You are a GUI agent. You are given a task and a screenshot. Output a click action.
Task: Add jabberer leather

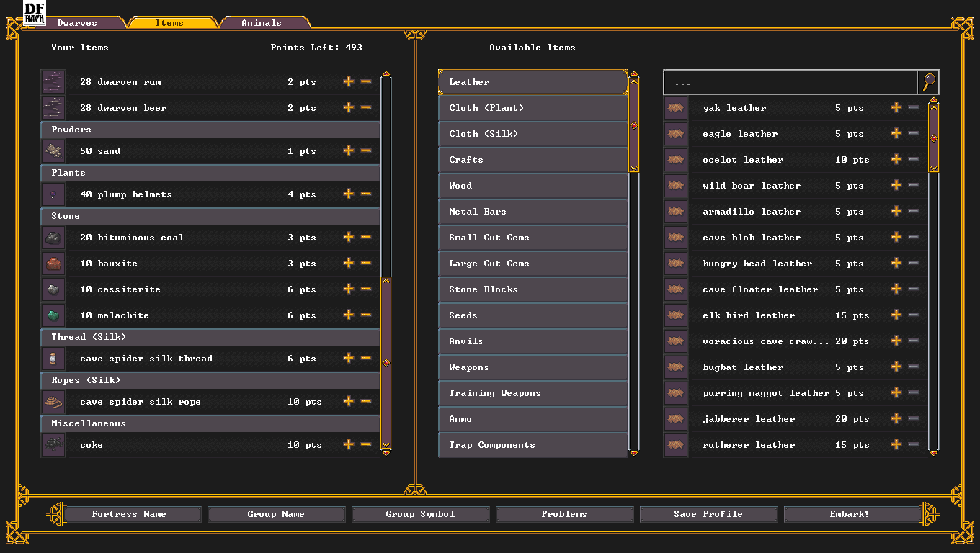(896, 418)
